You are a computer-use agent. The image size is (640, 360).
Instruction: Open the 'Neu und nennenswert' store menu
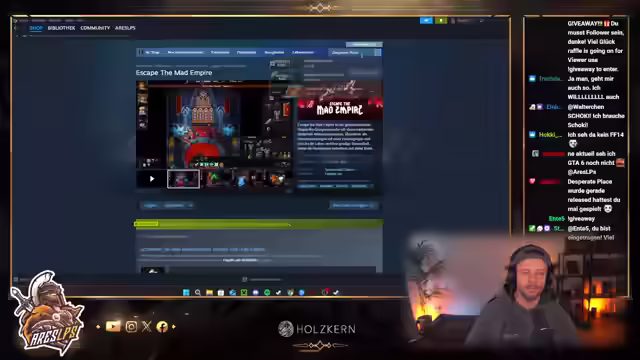[185, 52]
